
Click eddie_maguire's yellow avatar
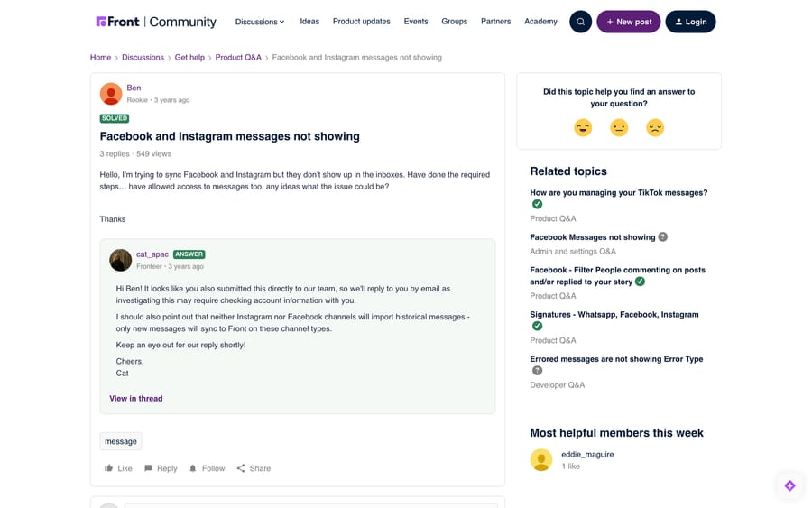click(541, 460)
